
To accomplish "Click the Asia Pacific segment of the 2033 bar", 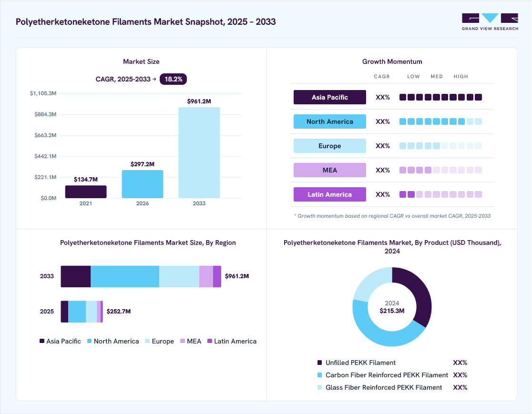I will coord(76,277).
